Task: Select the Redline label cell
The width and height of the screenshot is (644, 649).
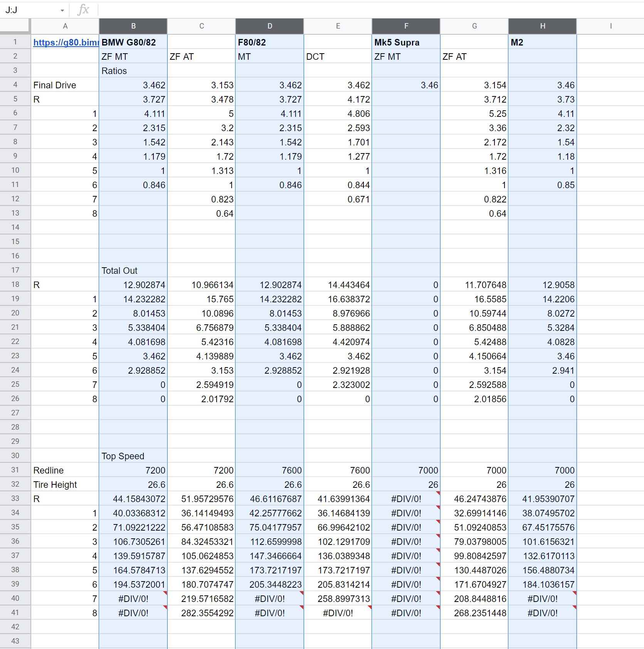Action: click(x=65, y=470)
